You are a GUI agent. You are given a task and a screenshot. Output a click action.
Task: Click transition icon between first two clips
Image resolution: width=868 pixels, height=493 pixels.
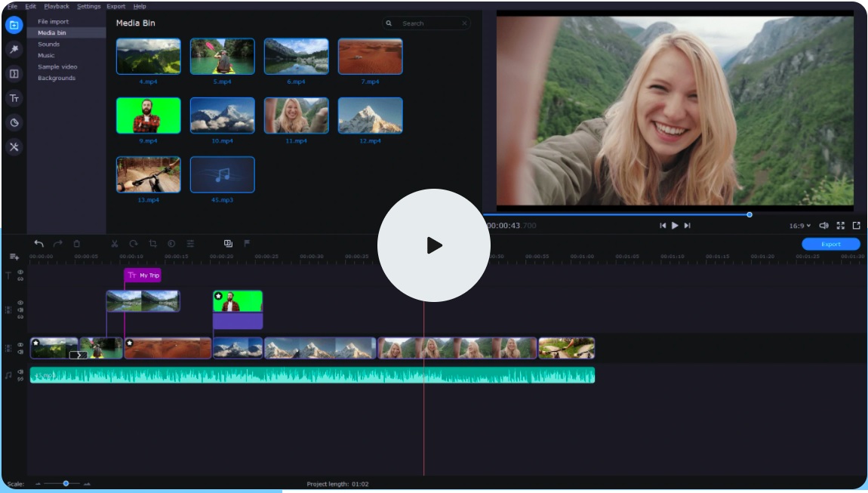click(x=78, y=355)
